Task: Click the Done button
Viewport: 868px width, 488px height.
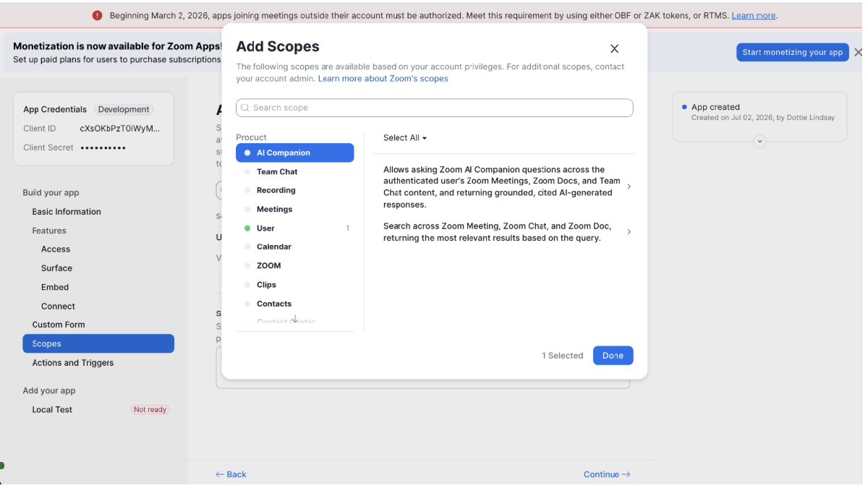Action: tap(613, 356)
